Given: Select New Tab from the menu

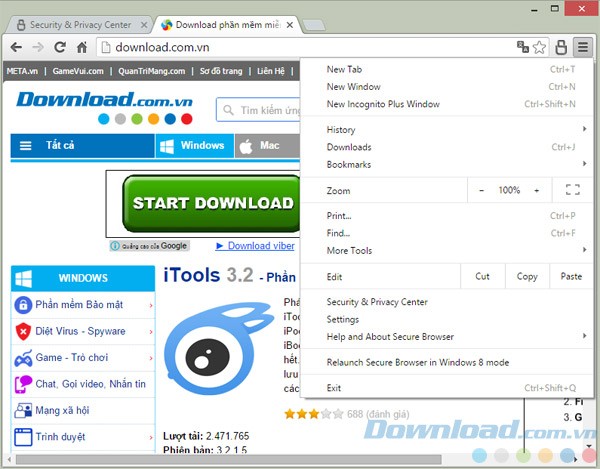Looking at the screenshot, I should pos(447,70).
